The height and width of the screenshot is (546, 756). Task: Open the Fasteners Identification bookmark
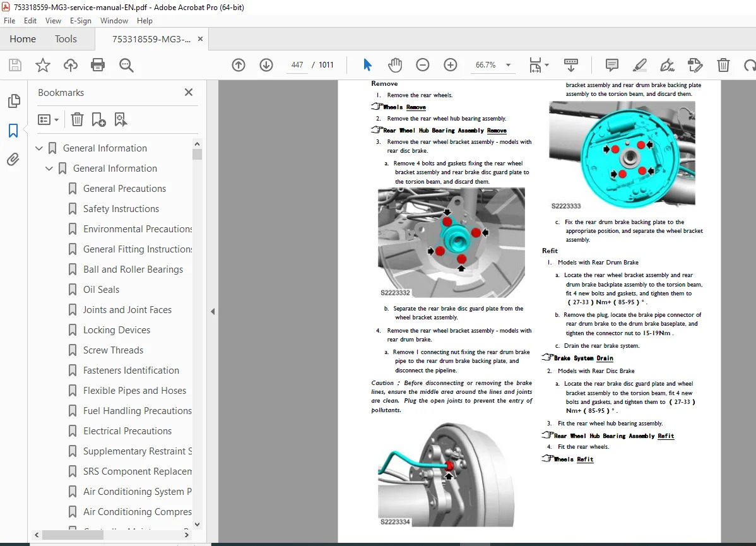click(131, 371)
